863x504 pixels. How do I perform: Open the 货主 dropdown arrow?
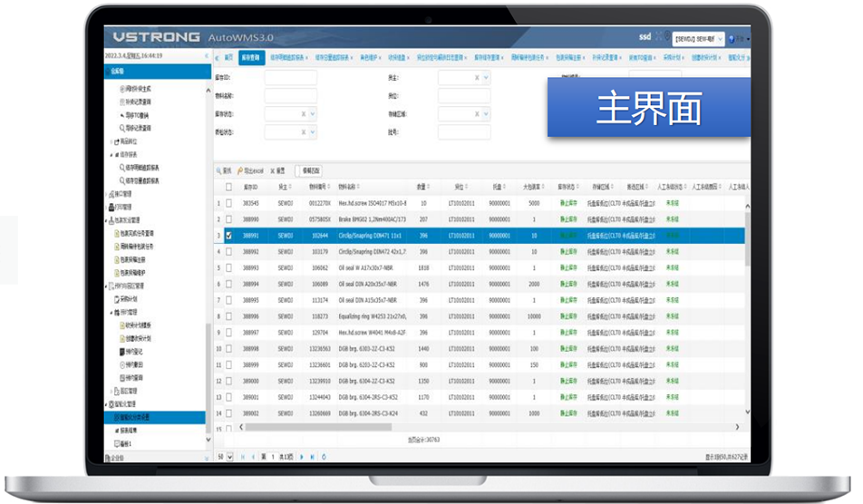[486, 78]
